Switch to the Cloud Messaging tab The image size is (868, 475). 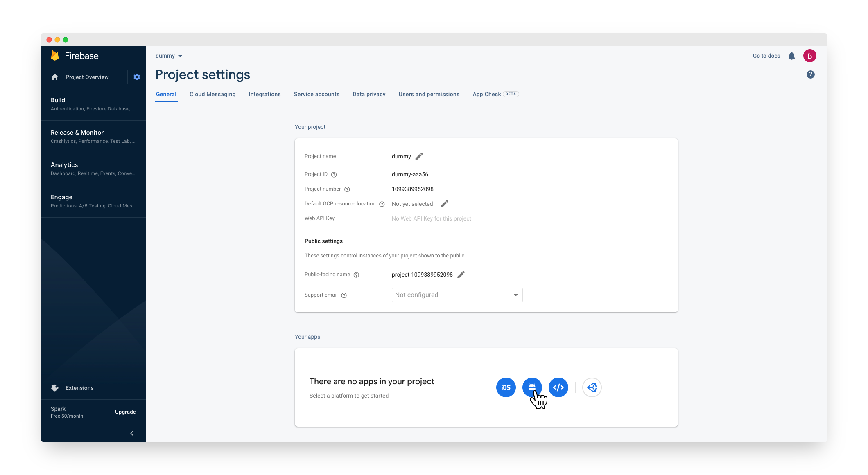coord(212,94)
